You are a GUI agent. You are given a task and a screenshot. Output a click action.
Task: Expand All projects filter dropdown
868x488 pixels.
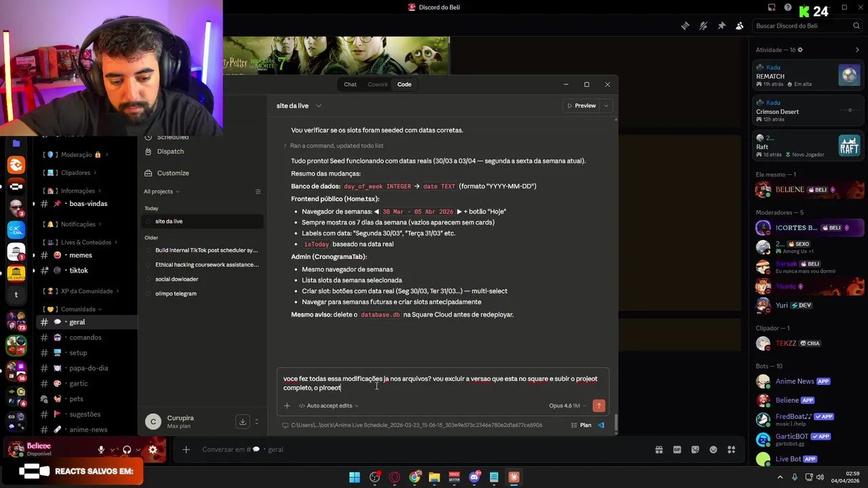point(161,191)
